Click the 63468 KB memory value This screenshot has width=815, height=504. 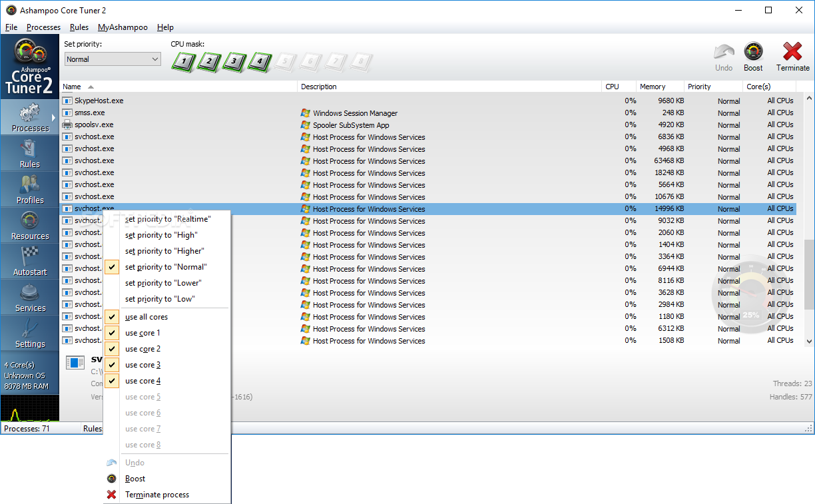coord(669,160)
